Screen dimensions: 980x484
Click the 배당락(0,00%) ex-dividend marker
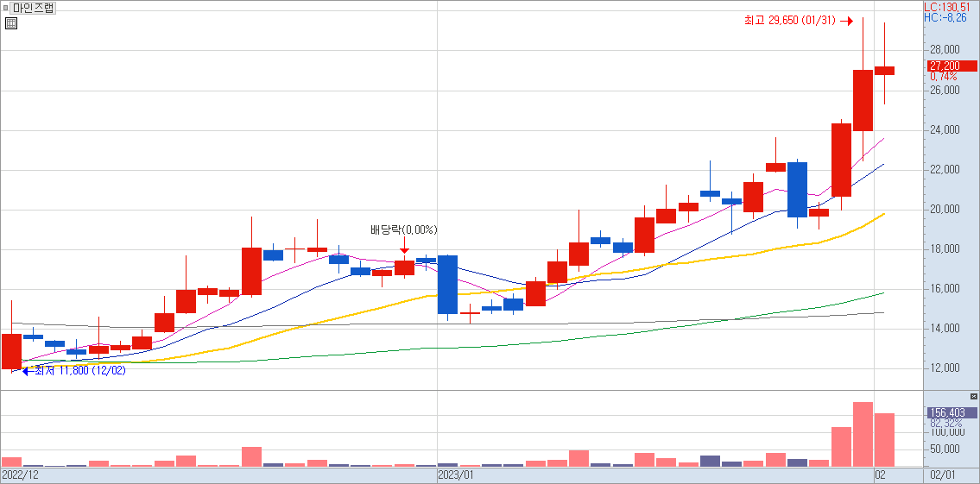(404, 229)
